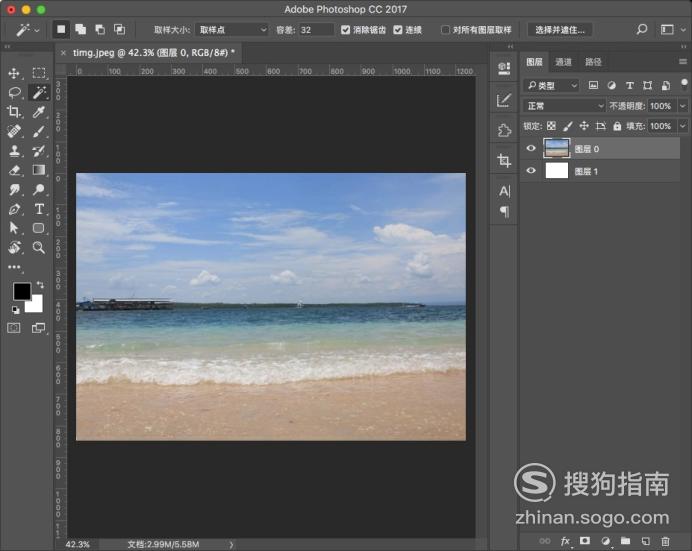Select the Clone Stamp tool
The image size is (692, 551).
[14, 151]
